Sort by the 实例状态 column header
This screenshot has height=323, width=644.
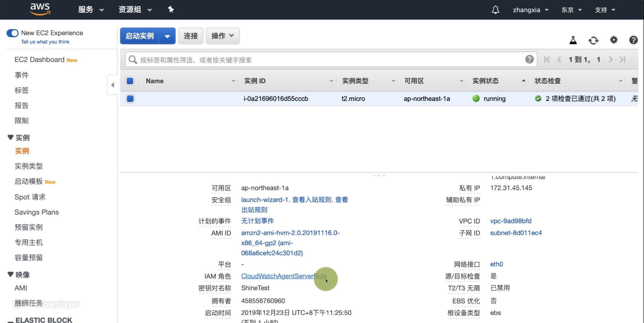point(498,81)
